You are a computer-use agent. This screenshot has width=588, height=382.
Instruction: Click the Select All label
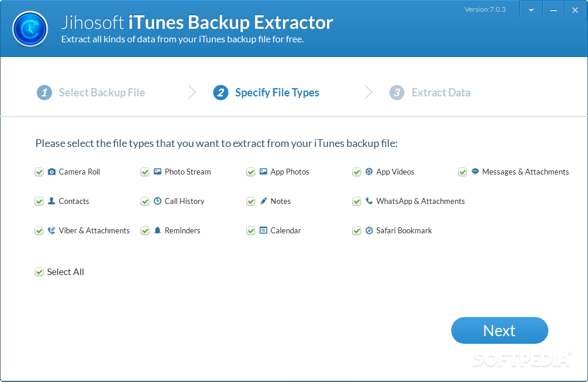65,272
